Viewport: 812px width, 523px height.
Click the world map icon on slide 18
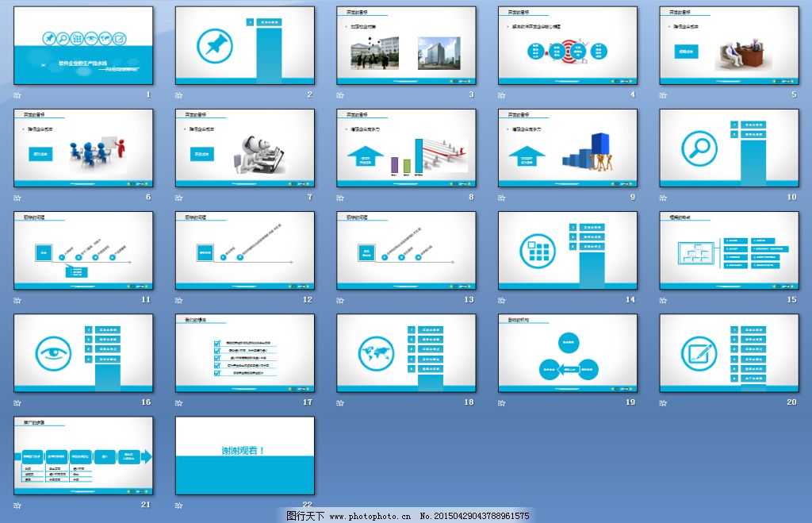tap(376, 352)
